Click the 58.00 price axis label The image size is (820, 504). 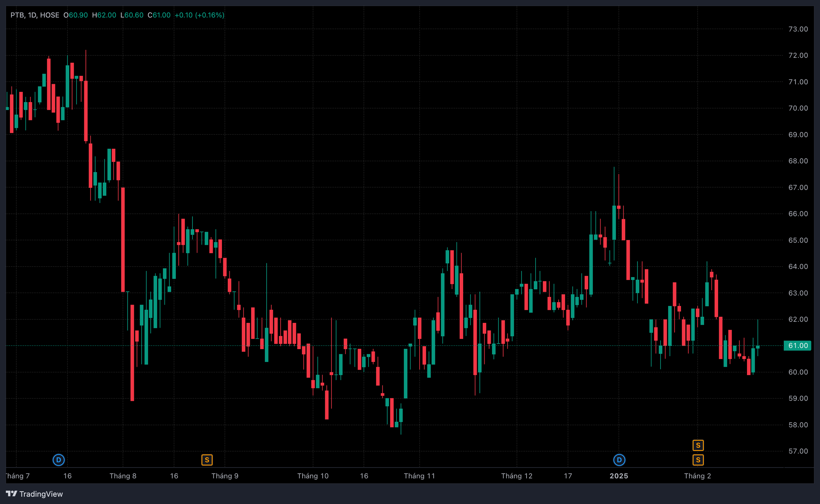[x=798, y=425]
